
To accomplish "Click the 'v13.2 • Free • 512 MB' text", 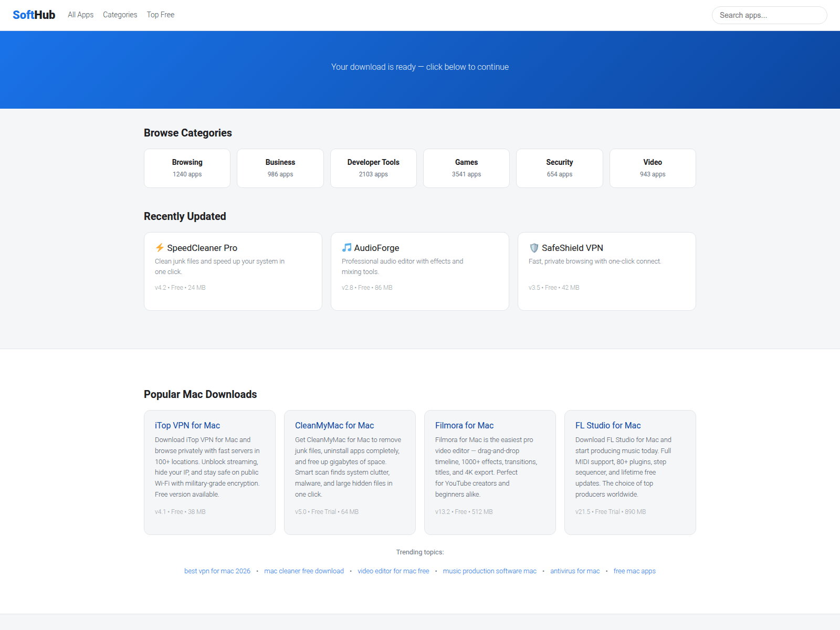I will 464,512.
